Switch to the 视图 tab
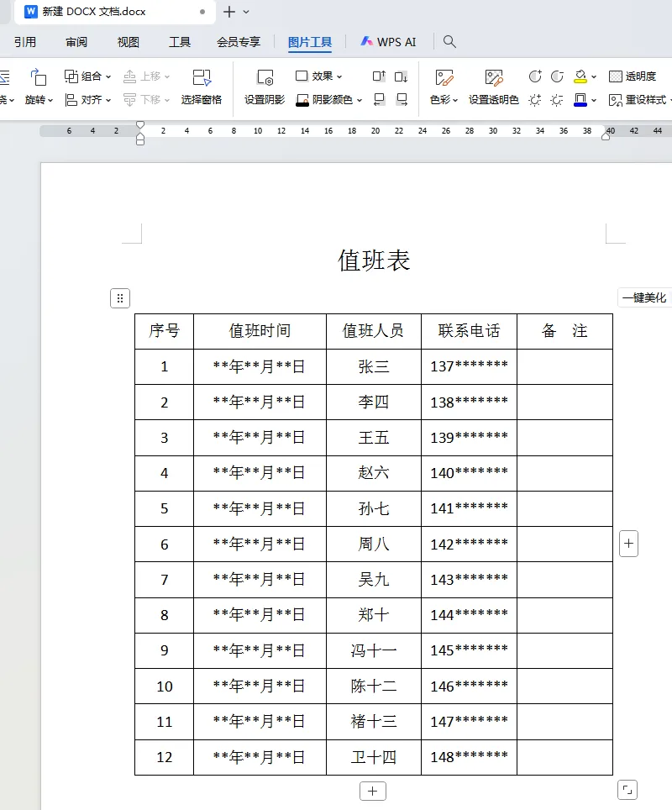The height and width of the screenshot is (810, 672). point(128,42)
